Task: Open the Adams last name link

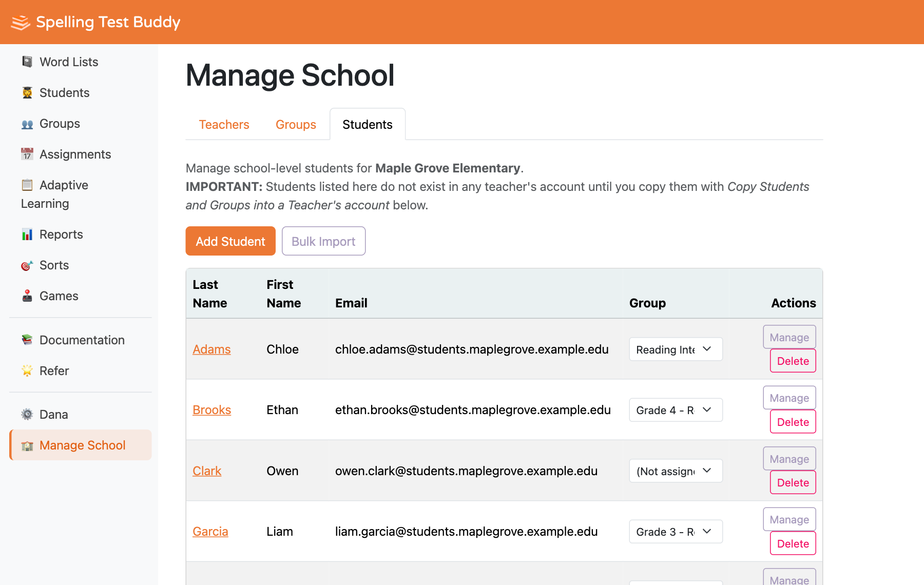Action: pos(211,349)
